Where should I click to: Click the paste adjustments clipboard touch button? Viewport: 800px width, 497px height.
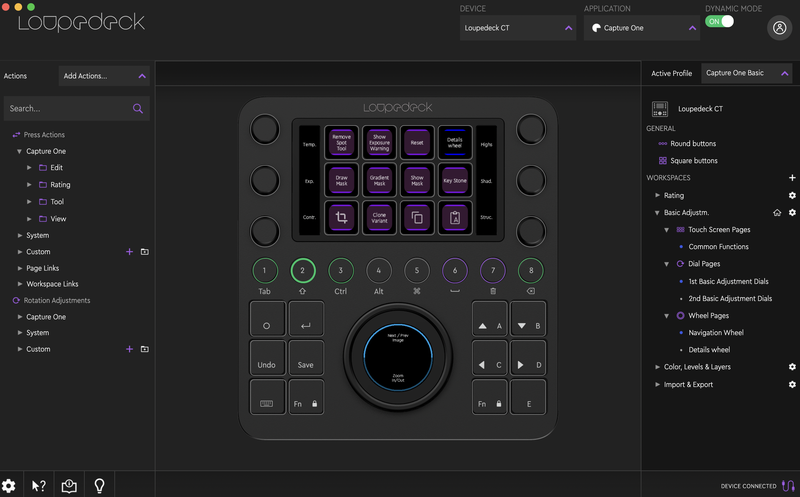455,218
